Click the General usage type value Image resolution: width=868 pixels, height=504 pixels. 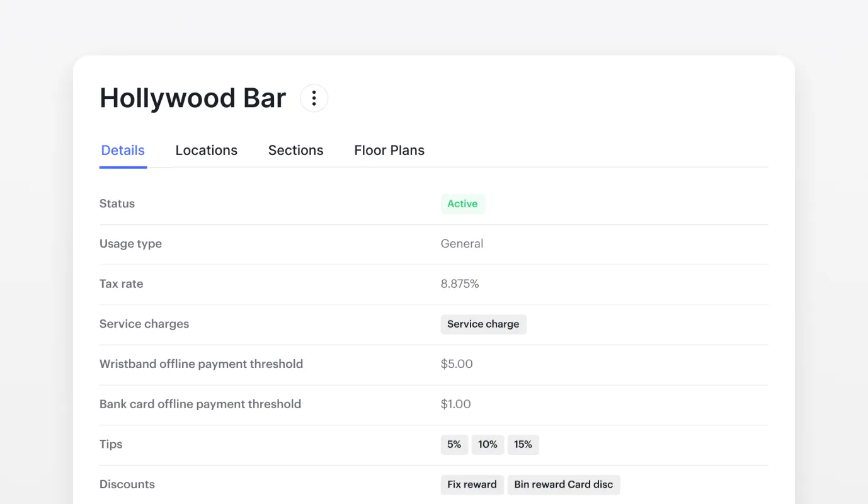tap(462, 244)
